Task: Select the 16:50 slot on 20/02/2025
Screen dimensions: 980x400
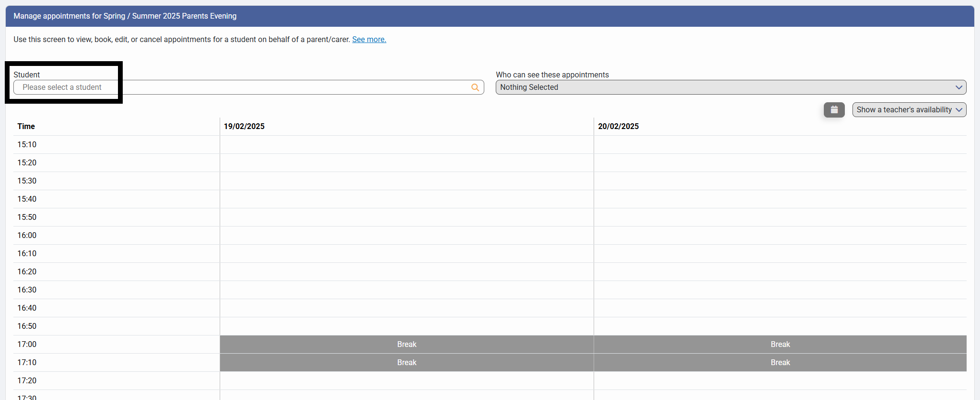Action: (x=780, y=326)
